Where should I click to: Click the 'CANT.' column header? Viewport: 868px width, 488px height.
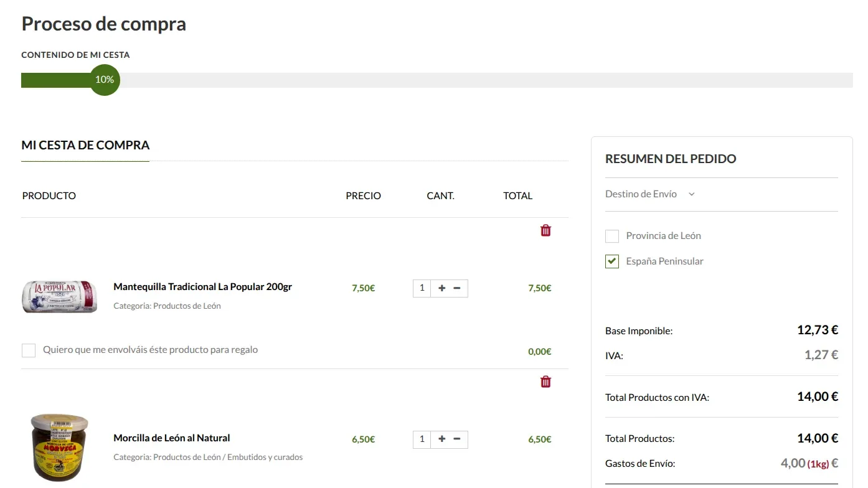(x=440, y=195)
